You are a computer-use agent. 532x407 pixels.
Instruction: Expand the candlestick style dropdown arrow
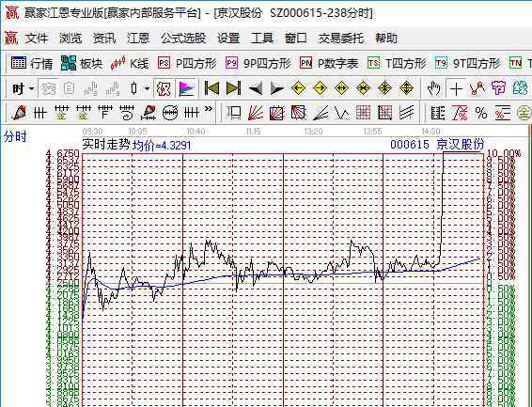[x=147, y=89]
